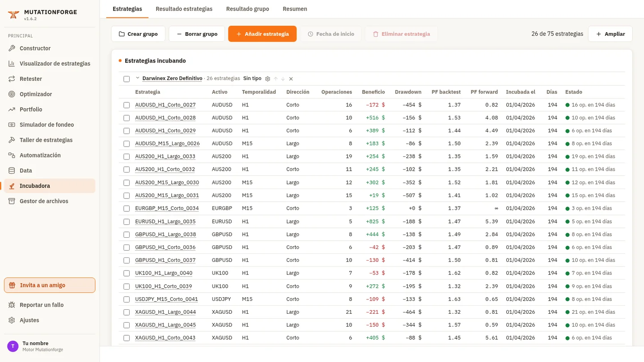Open the UK100_H1_Corto_0039 strategy link
Screen dimensions: 644x362
point(164,286)
